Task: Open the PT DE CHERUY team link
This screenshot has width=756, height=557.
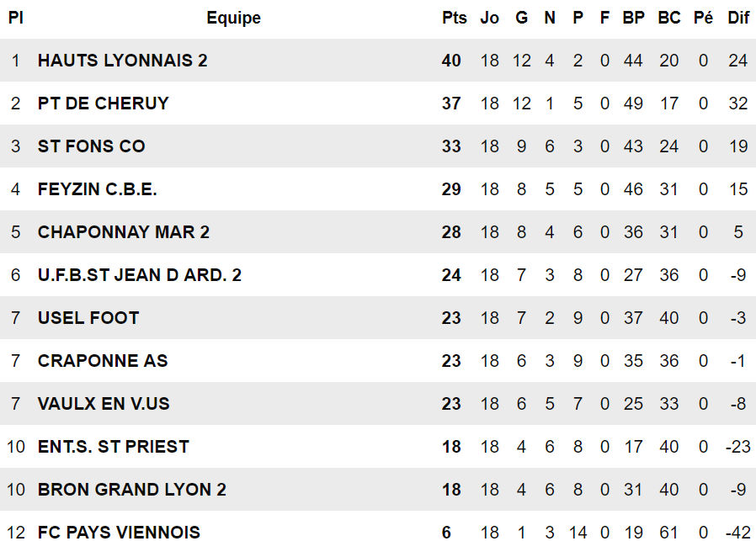Action: [103, 103]
